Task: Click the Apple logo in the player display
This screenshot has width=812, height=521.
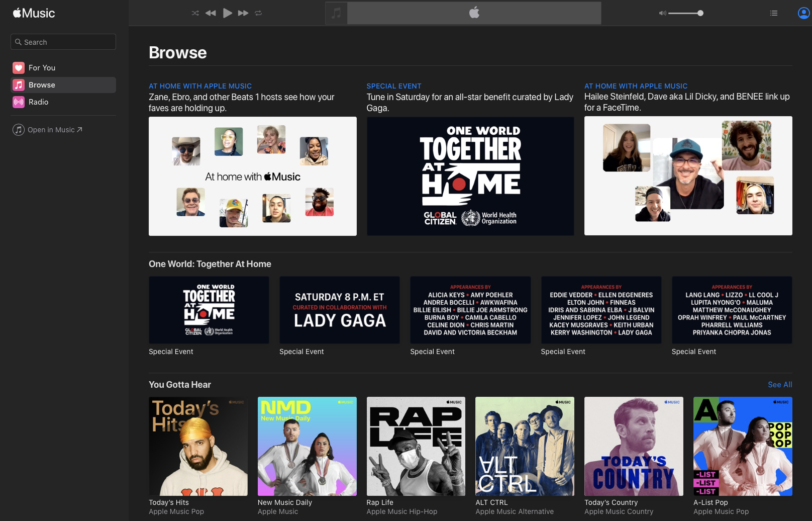Action: coord(474,13)
